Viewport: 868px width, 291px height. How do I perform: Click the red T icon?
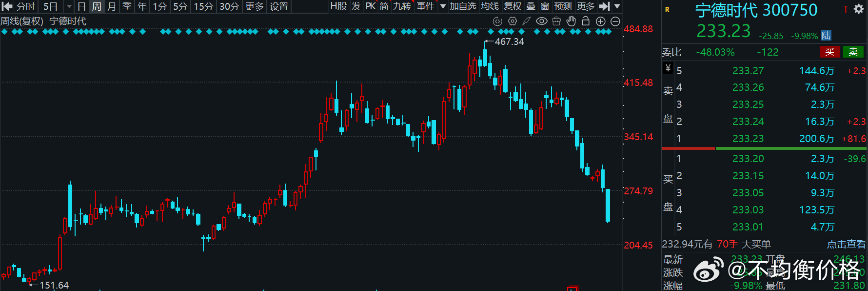coord(846,9)
